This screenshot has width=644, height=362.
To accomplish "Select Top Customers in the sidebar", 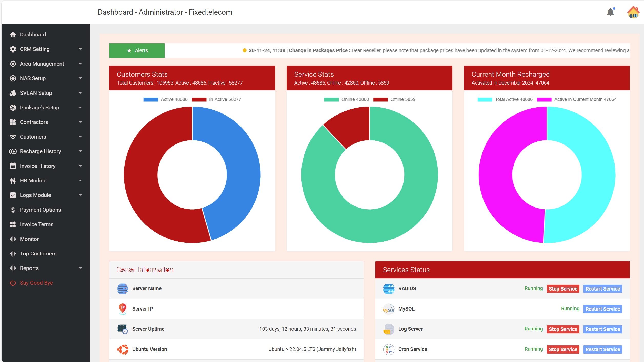I will 38,253.
